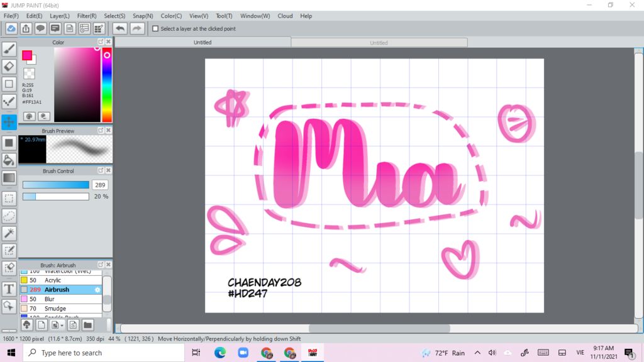Open the Color menu
Image resolution: width=644 pixels, height=362 pixels.
click(171, 16)
